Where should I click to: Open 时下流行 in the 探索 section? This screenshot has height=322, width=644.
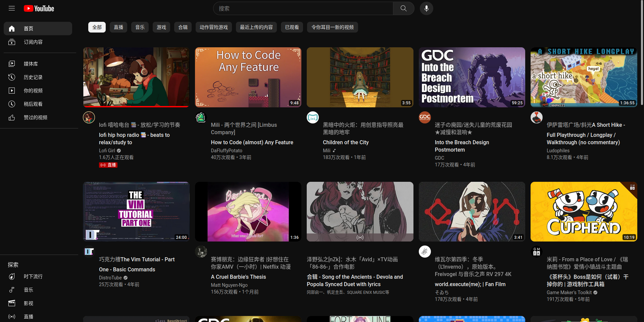point(33,276)
